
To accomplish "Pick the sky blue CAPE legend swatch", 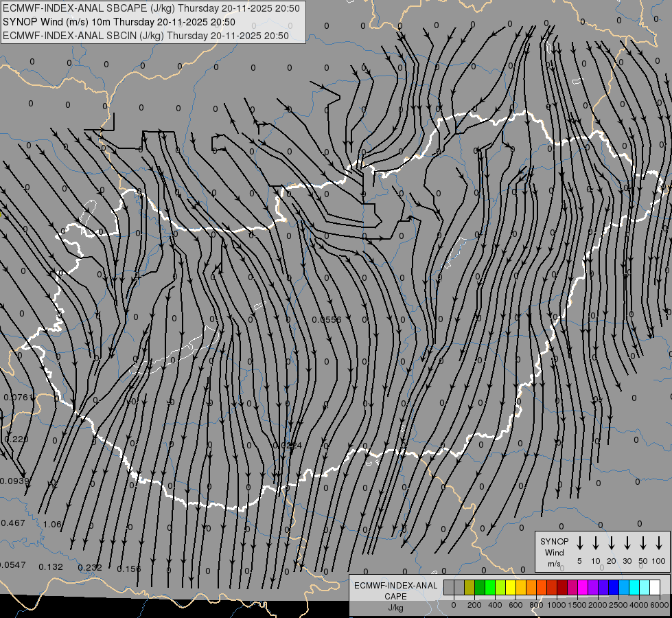I will (x=623, y=587).
